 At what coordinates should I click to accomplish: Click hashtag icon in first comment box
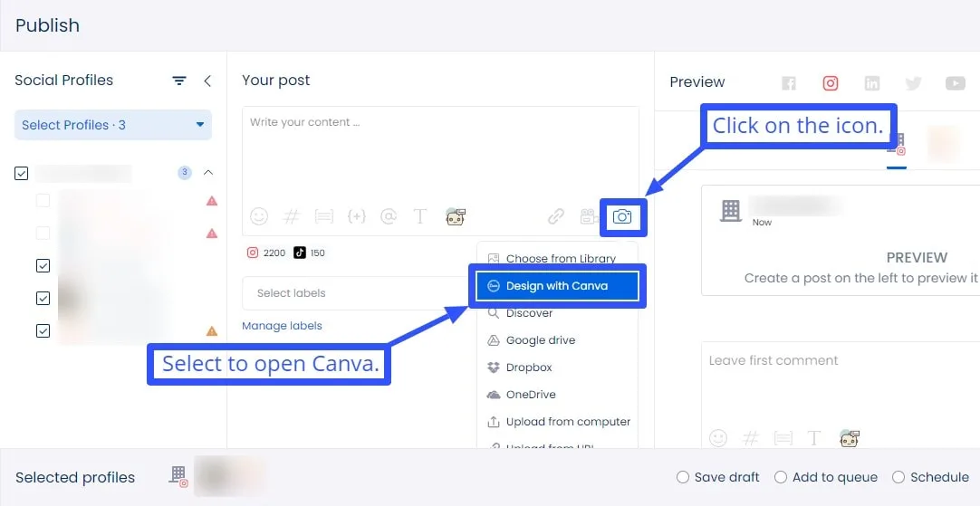750,438
